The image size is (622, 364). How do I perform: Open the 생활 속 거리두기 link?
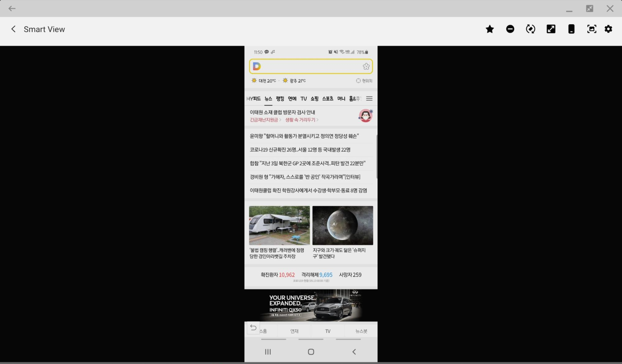pyautogui.click(x=300, y=120)
